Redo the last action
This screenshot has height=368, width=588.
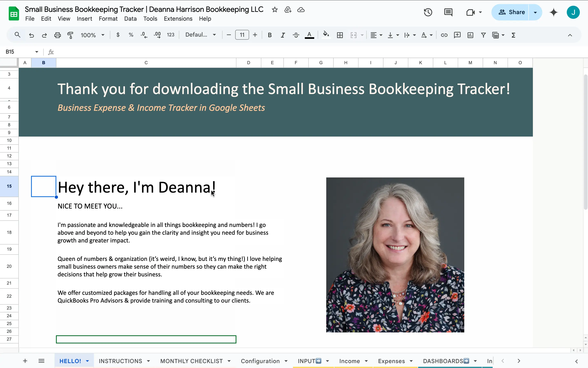coord(44,35)
